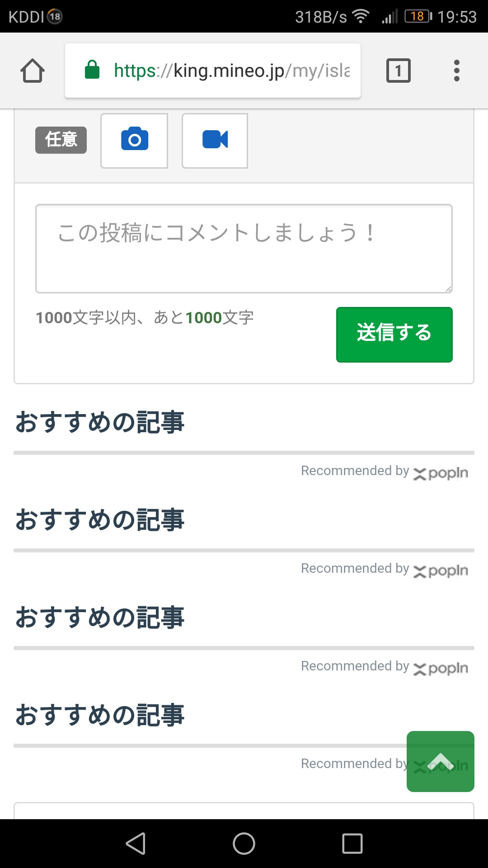Viewport: 488px width, 868px height.
Task: Tap the browser home icon
Action: (33, 71)
